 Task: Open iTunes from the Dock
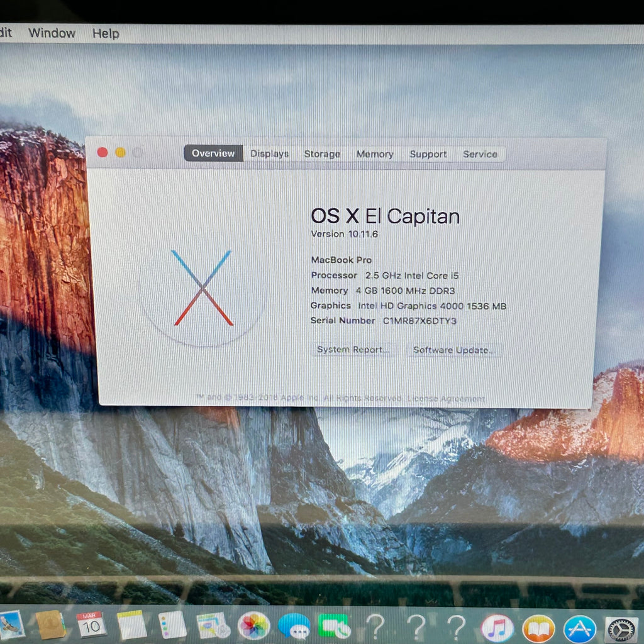click(x=497, y=628)
